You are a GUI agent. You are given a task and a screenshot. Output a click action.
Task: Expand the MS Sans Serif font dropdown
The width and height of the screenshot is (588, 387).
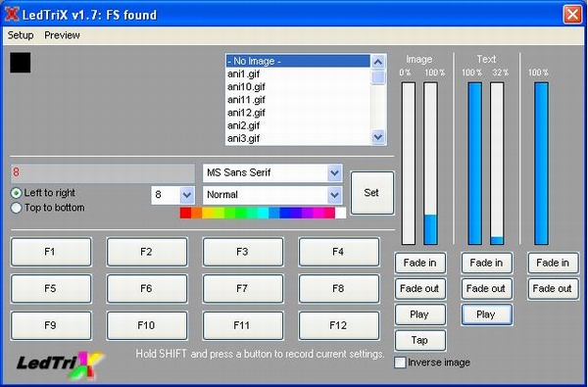point(334,173)
